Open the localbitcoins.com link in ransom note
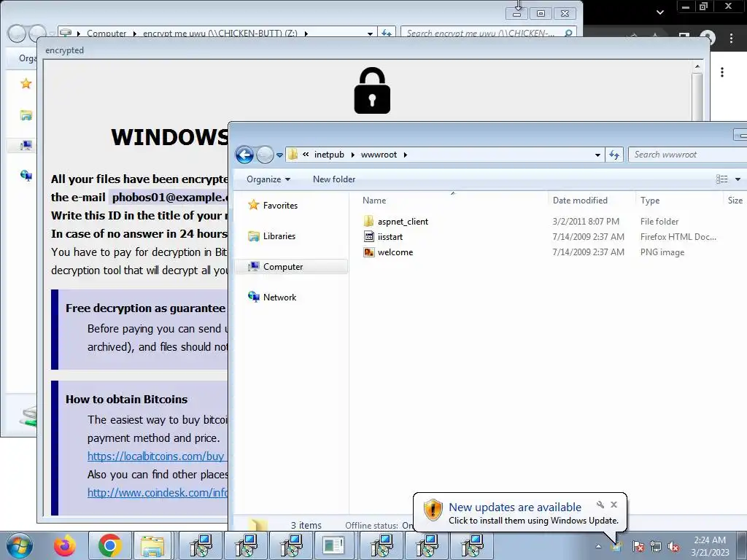Viewport: 747px width, 560px height. point(156,456)
